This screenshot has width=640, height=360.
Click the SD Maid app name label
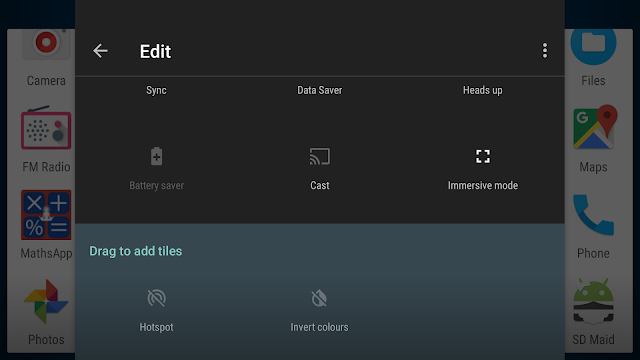[x=593, y=340]
